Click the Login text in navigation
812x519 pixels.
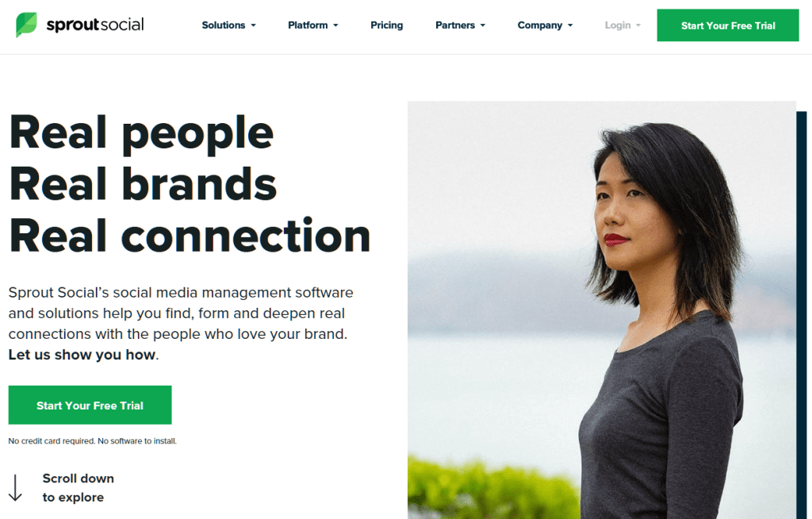(617, 25)
